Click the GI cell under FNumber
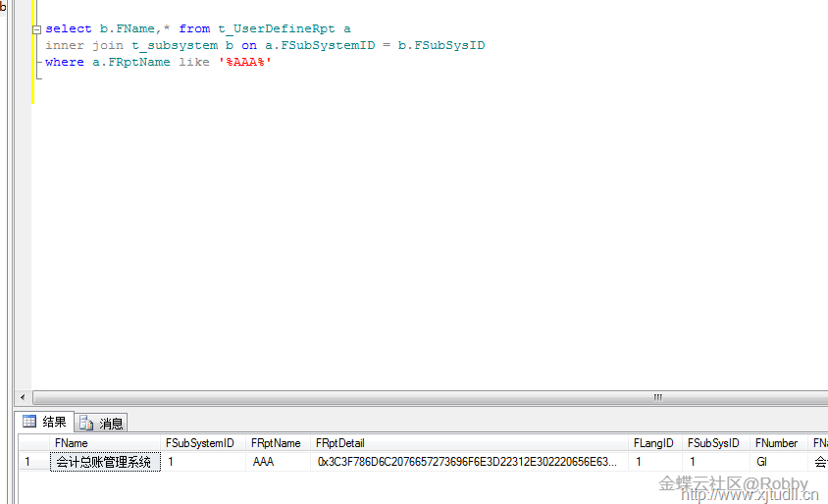 (x=761, y=462)
